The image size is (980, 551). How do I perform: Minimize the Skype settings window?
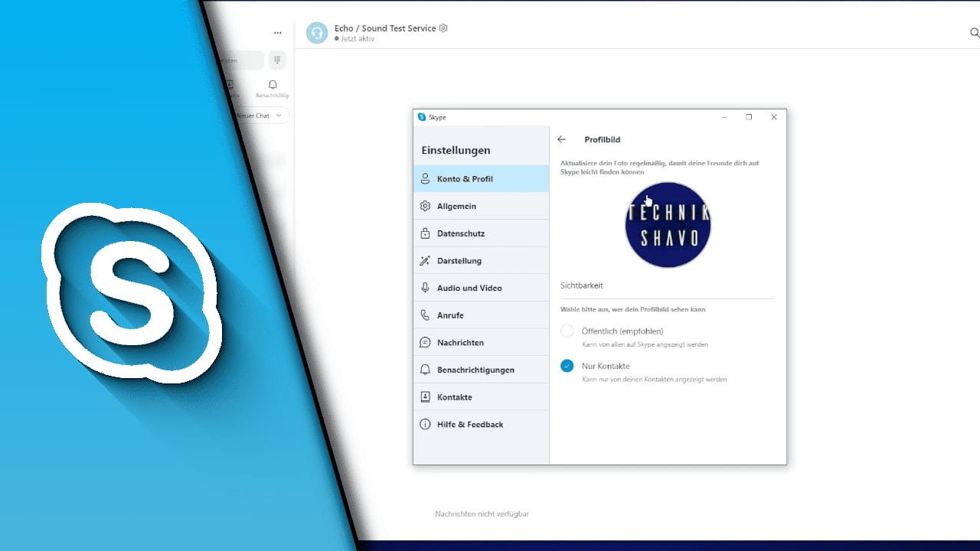(724, 117)
